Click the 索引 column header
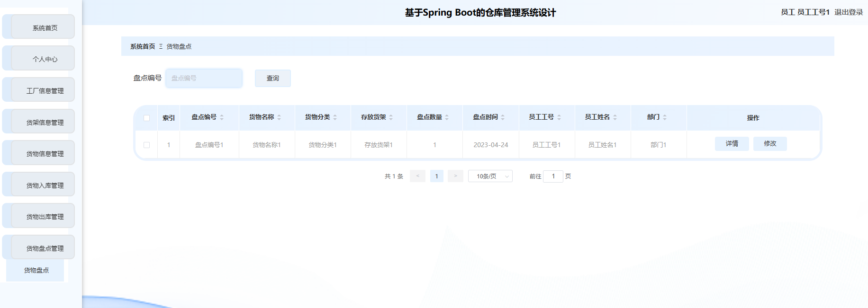This screenshot has width=868, height=308. point(169,118)
